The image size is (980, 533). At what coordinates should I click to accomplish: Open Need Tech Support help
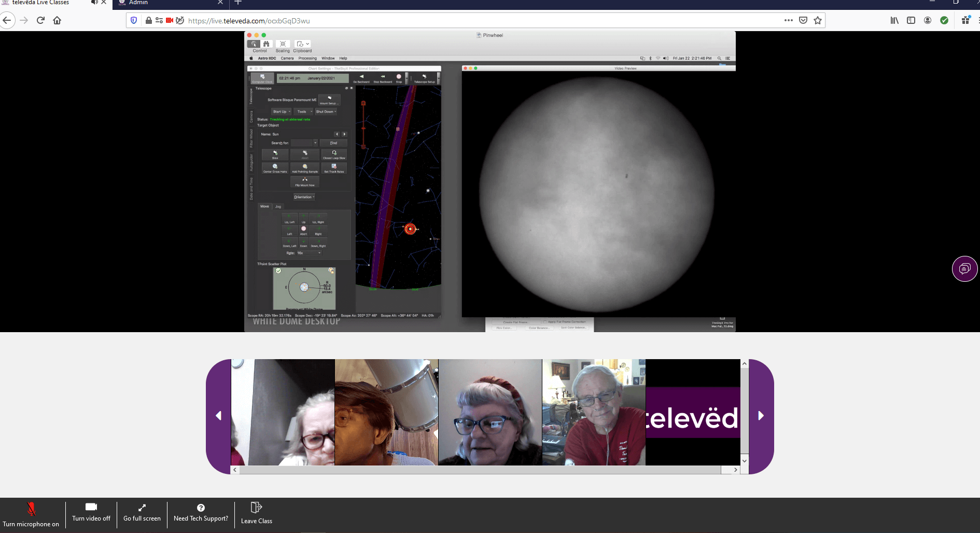(201, 512)
